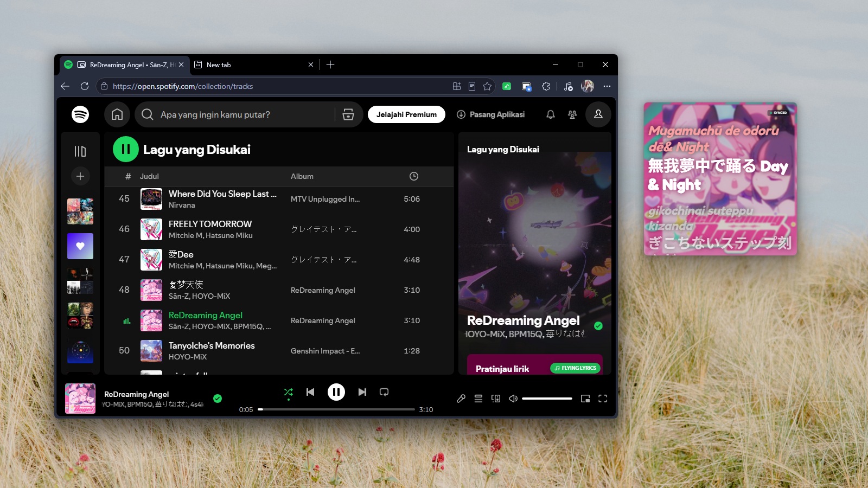Click Jelajahi Premium button
The image size is (868, 488).
click(407, 114)
